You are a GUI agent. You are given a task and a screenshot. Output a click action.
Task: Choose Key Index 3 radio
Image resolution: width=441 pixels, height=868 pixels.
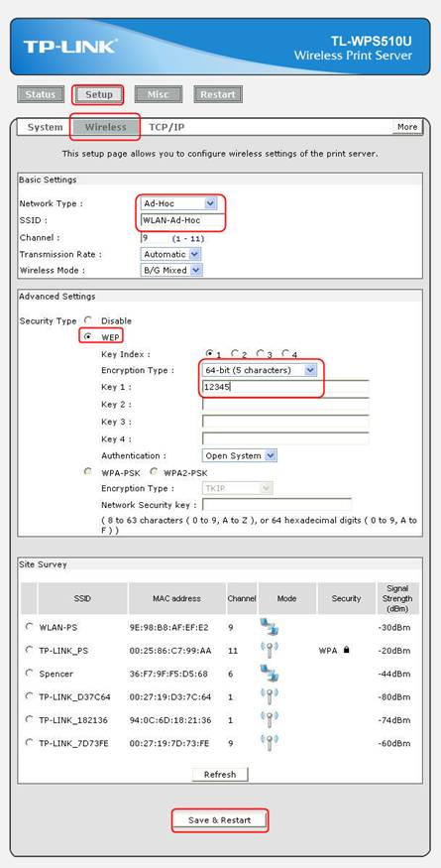[260, 353]
